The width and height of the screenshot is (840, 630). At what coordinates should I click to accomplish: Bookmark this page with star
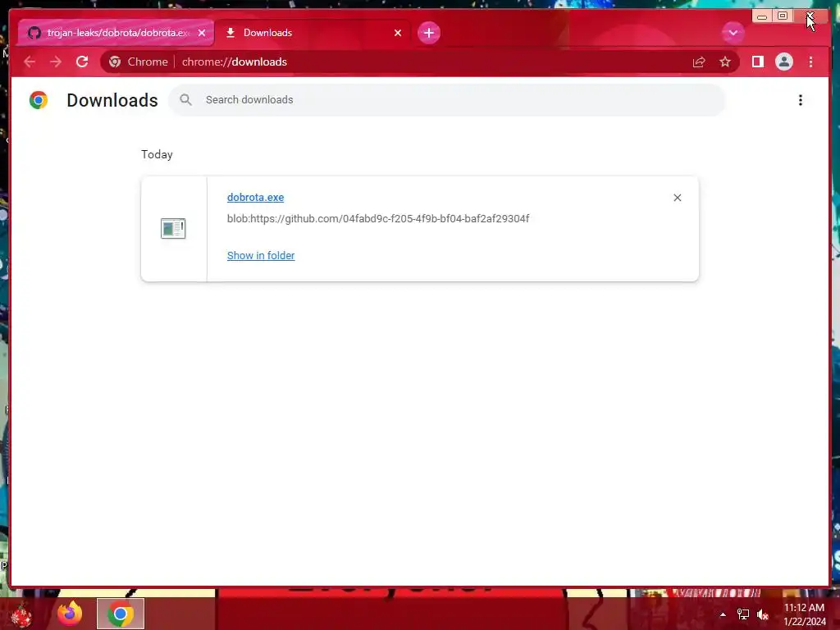click(725, 62)
